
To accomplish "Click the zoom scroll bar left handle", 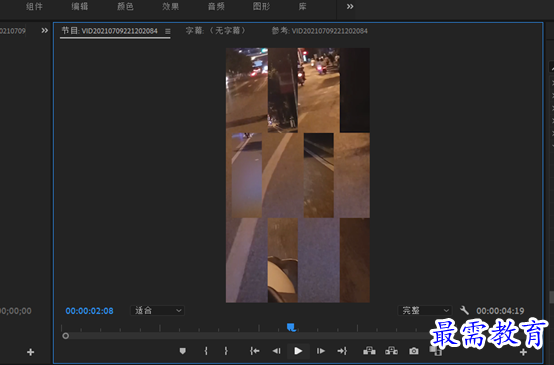I will pos(65,336).
